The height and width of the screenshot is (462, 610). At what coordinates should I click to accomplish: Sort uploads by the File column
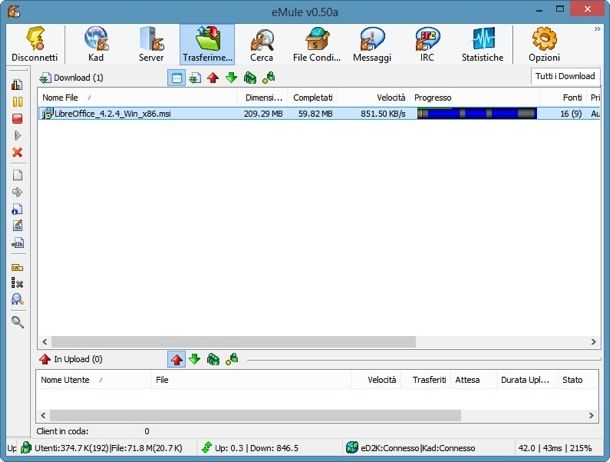point(251,380)
